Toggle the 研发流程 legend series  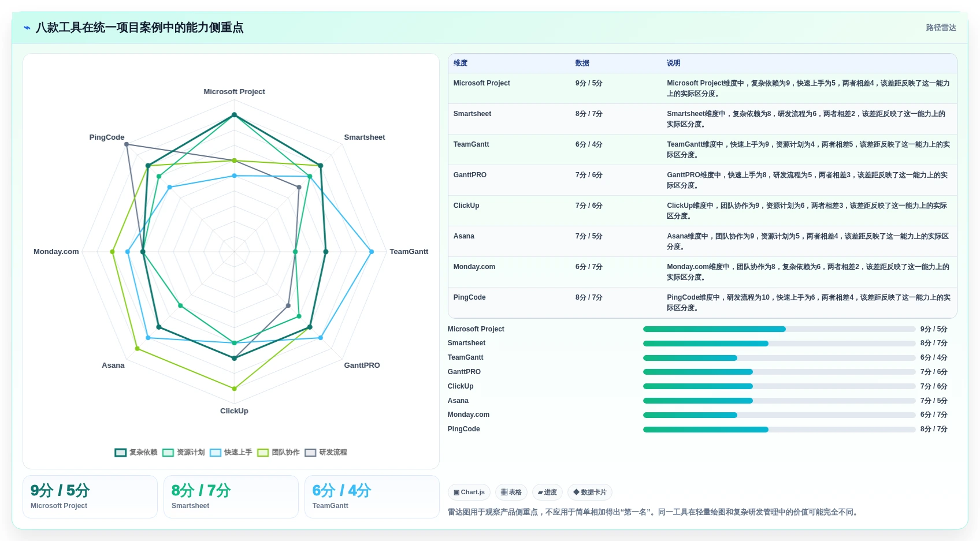(x=326, y=452)
